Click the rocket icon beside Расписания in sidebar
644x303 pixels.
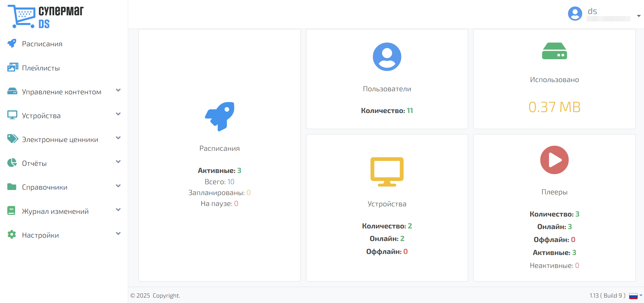click(12, 44)
